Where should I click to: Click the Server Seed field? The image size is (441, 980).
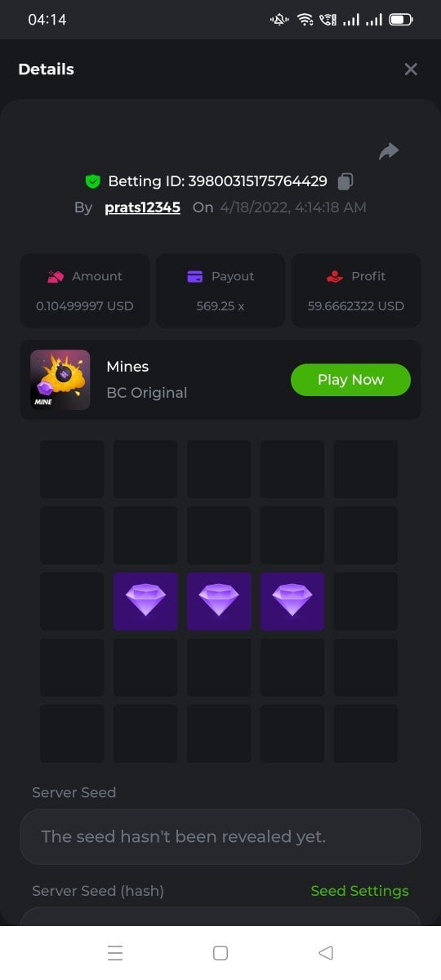pyautogui.click(x=220, y=837)
